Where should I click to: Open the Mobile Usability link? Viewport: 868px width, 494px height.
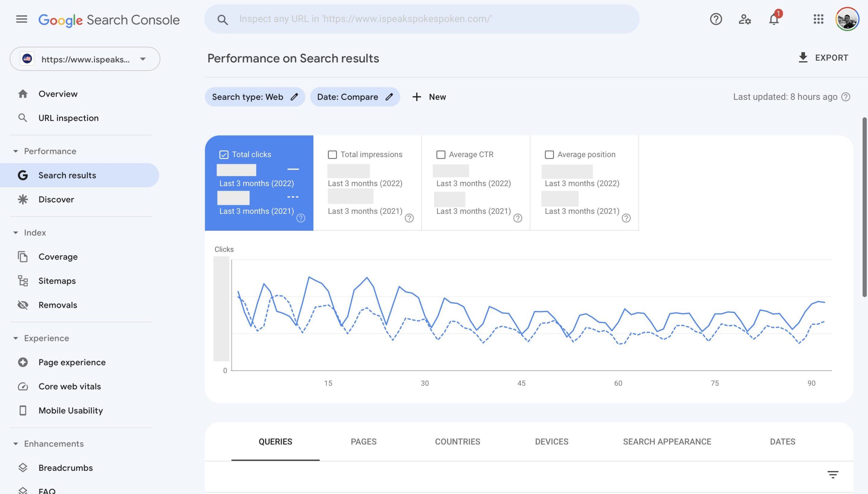point(71,411)
